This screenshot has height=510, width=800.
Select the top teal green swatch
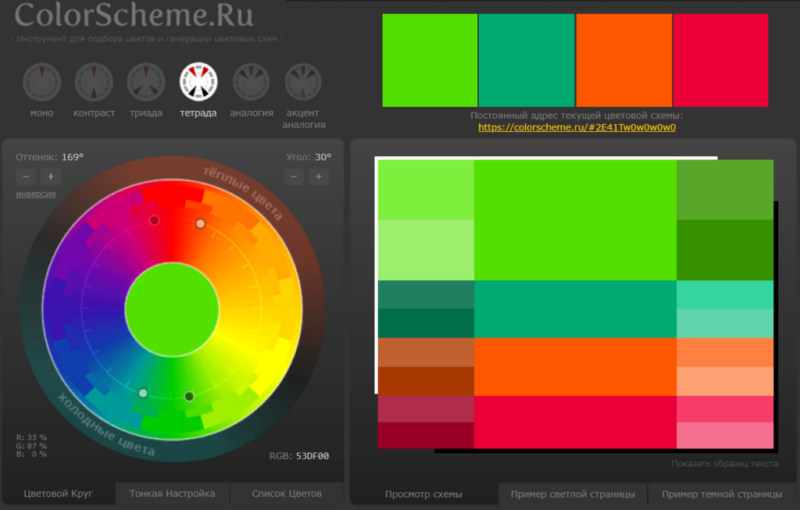527,60
